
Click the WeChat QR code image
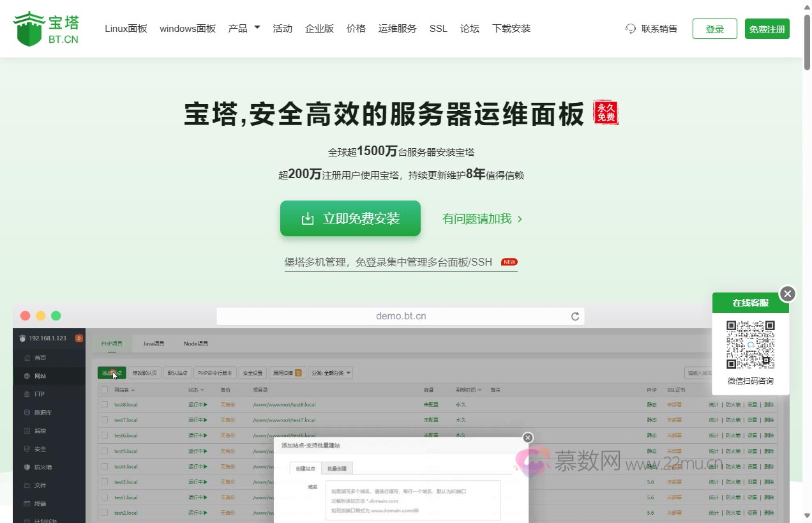pos(750,345)
